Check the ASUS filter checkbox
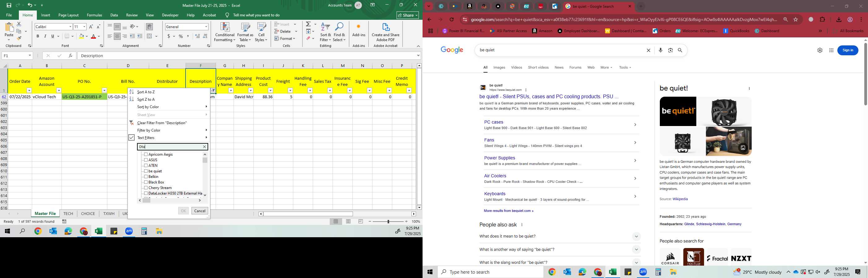Viewport: 868px width, 278px height. point(146,160)
